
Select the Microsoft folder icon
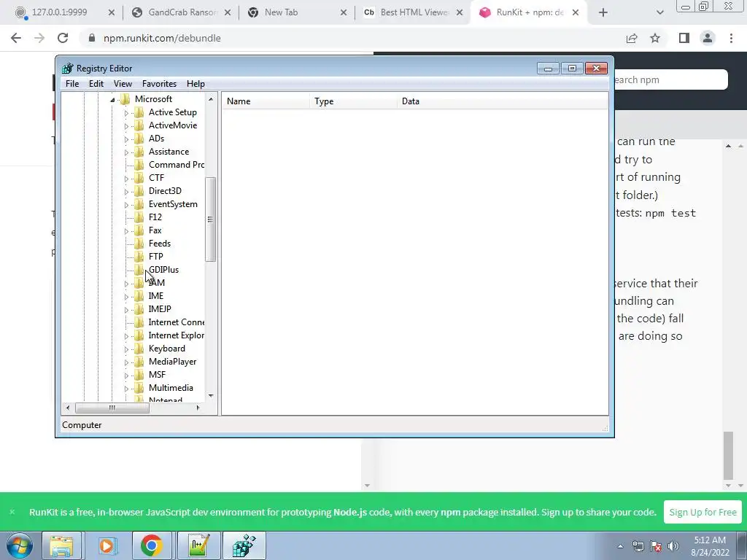click(x=125, y=99)
